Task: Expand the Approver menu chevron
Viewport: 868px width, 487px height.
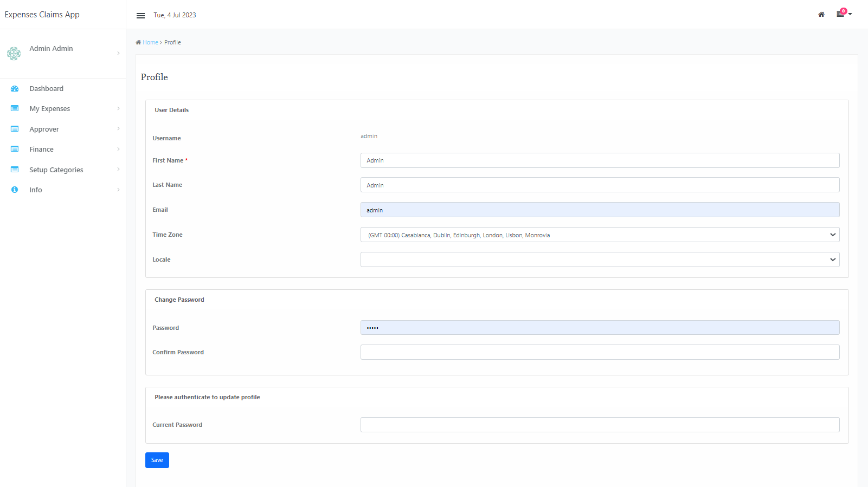Action: point(118,129)
